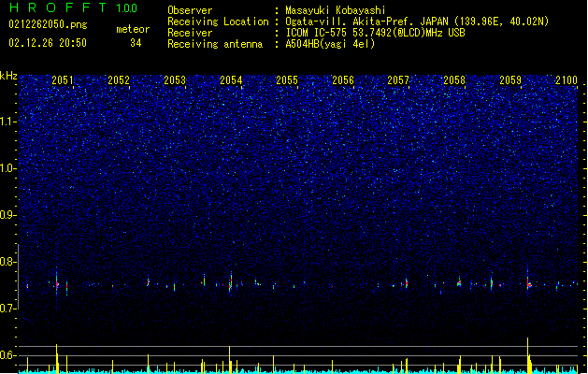The width and height of the screenshot is (588, 374).
Task: Click the Receiving antenna label
Action: pyautogui.click(x=215, y=44)
